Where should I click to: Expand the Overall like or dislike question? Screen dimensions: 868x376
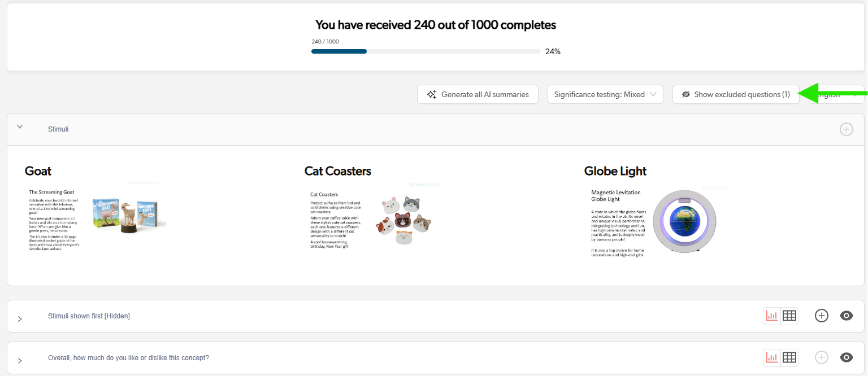pos(20,360)
